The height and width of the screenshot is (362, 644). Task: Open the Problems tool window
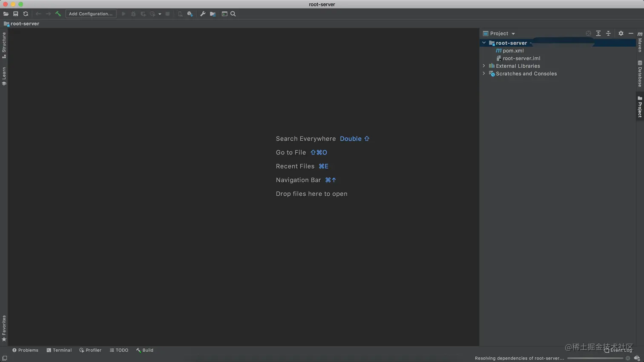coord(25,351)
